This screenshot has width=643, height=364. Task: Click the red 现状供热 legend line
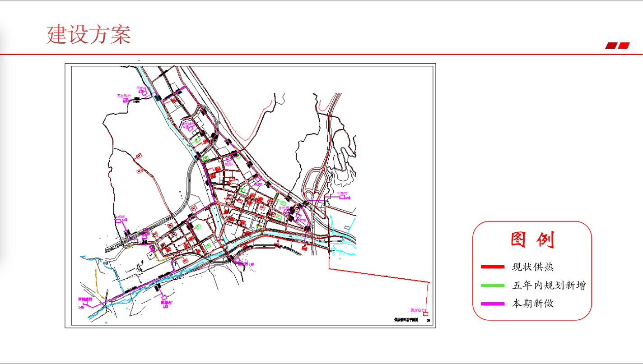pyautogui.click(x=492, y=267)
